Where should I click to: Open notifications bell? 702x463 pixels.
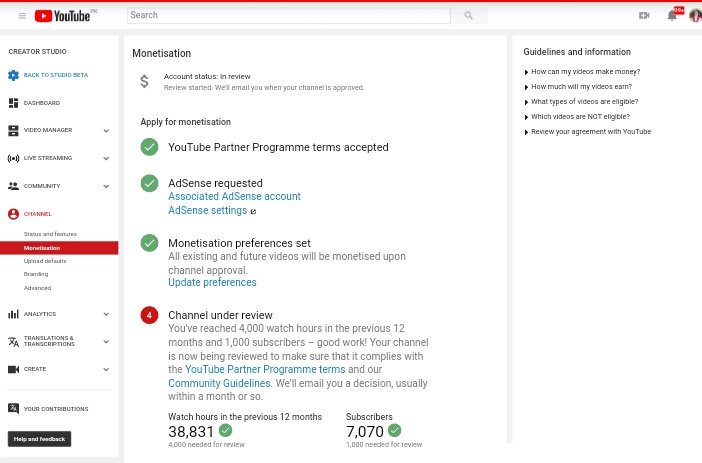672,16
